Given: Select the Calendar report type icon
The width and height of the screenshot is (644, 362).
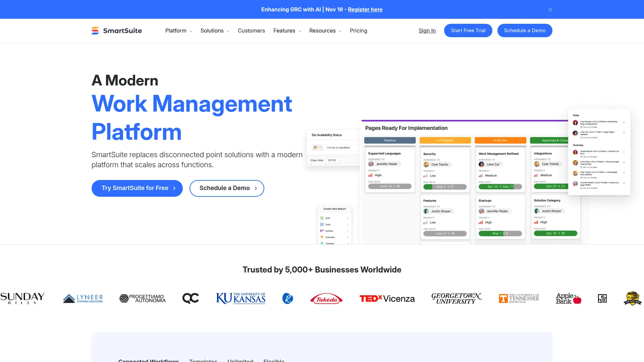Looking at the screenshot, I should coord(322,237).
